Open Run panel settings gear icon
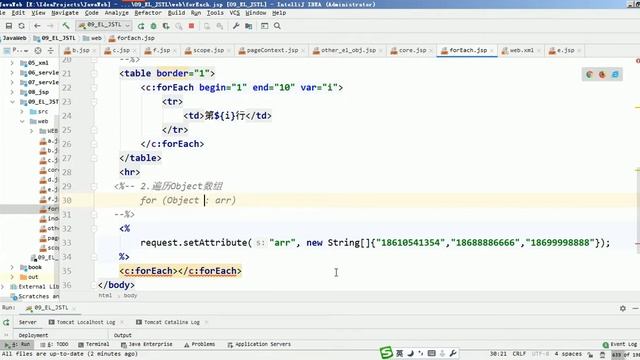The width and height of the screenshot is (640, 360). 622,308
